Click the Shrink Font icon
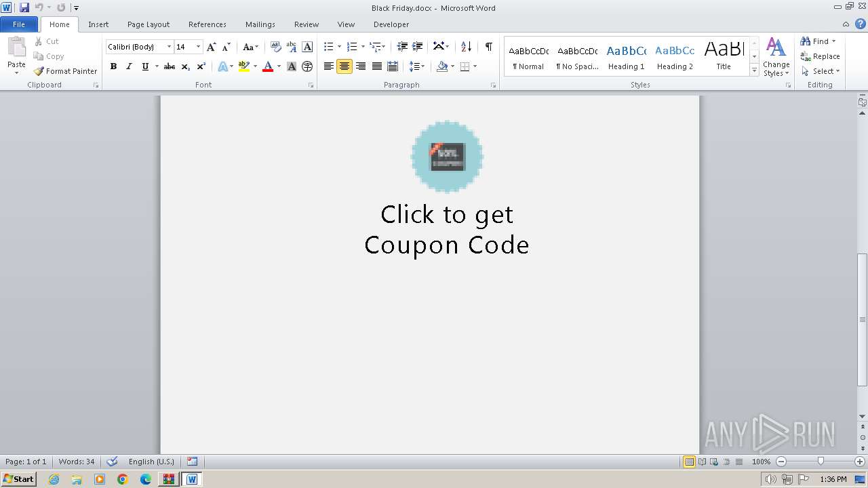 point(226,47)
